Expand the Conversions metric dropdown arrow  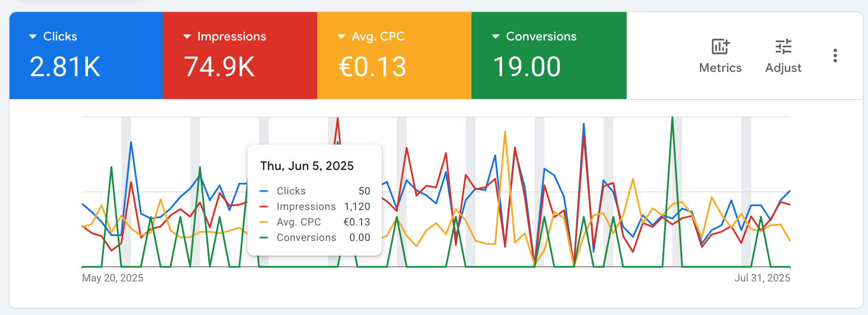[x=496, y=37]
